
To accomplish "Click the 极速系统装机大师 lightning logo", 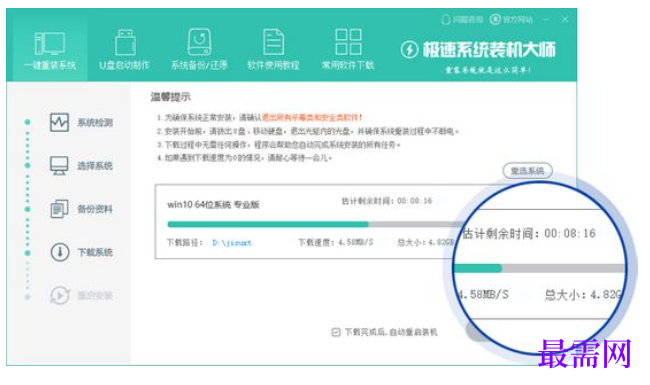I will tap(409, 50).
